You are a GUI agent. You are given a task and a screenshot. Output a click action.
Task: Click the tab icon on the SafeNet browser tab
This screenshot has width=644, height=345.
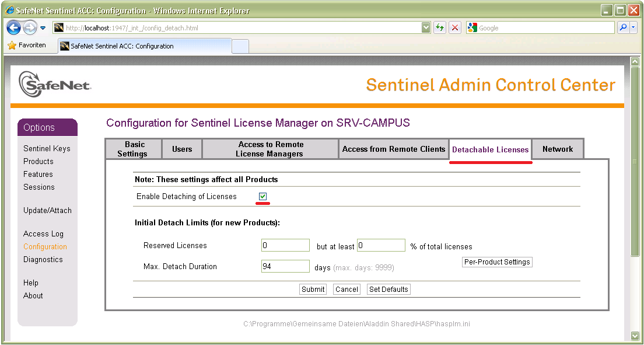64,46
